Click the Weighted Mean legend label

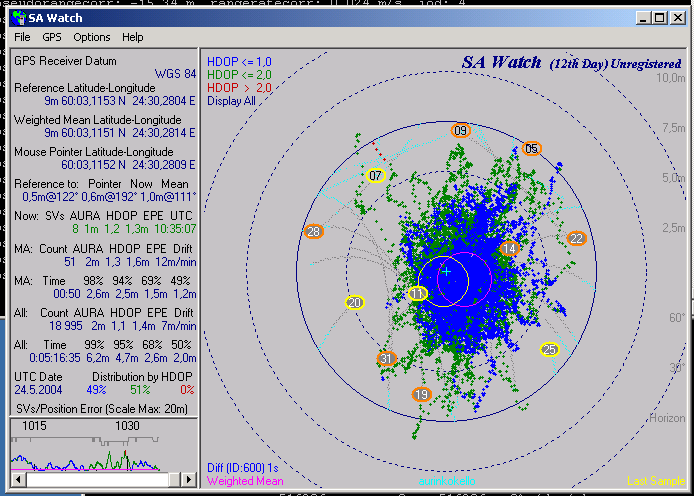click(x=245, y=481)
